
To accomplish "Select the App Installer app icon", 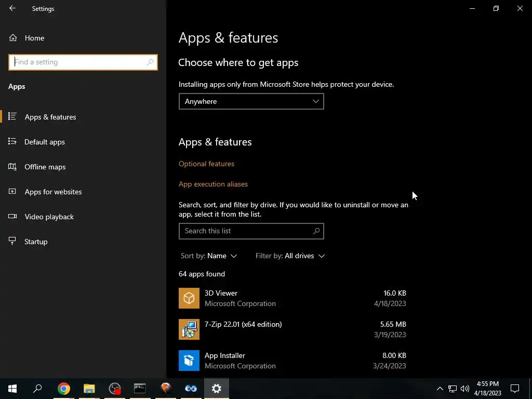I will tap(189, 361).
